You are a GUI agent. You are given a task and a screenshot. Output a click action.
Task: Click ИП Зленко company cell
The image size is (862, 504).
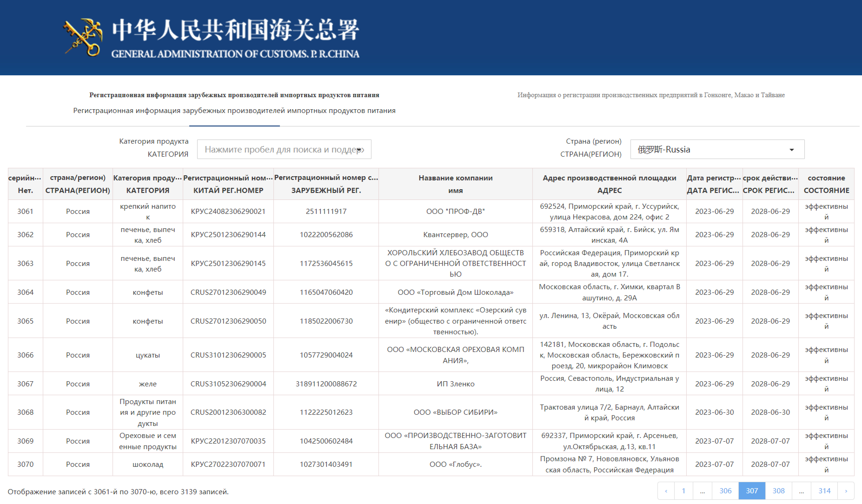[x=455, y=384]
